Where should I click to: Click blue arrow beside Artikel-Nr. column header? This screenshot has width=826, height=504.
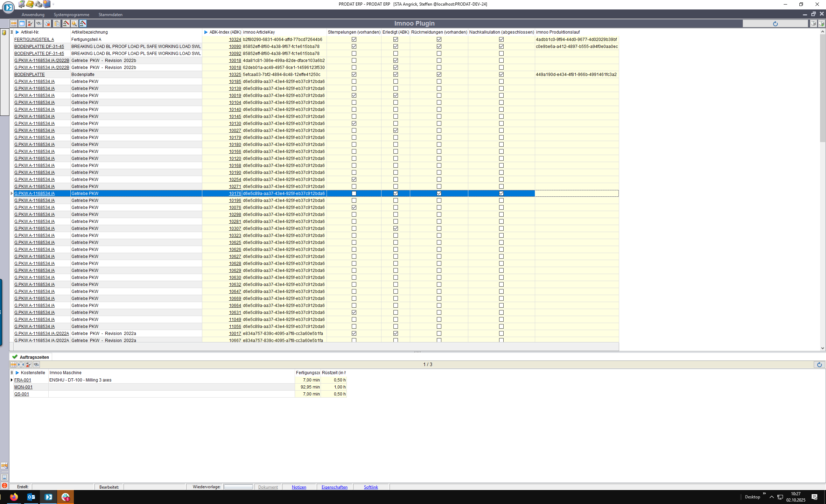point(17,32)
